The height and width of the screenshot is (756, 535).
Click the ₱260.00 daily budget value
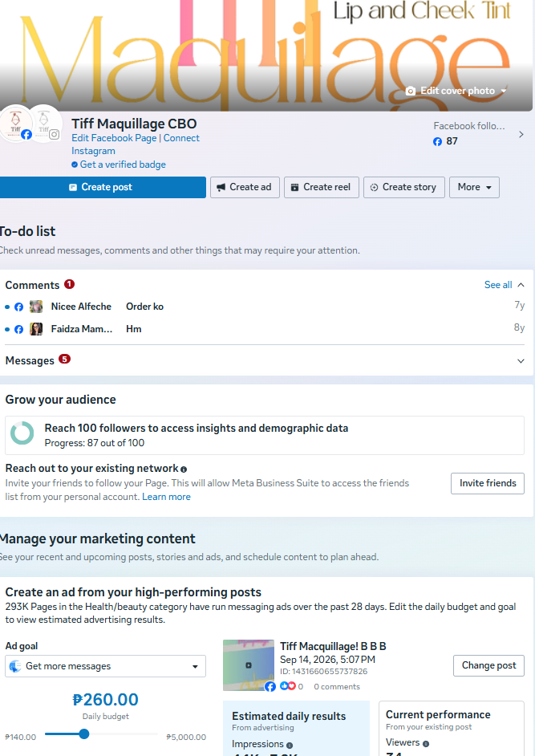106,700
